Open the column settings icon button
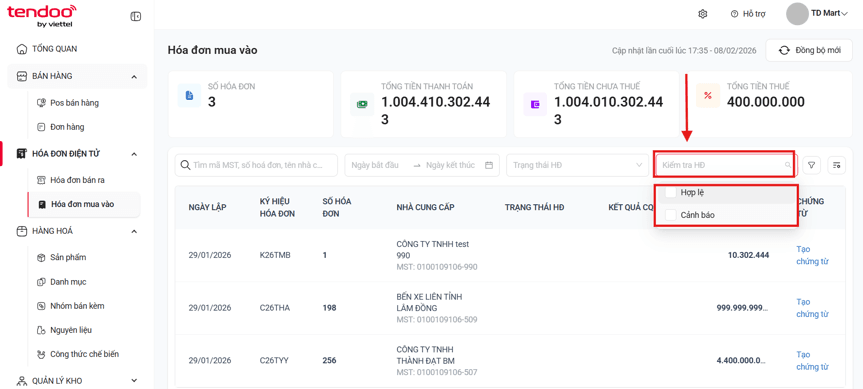863x389 pixels. pyautogui.click(x=837, y=165)
